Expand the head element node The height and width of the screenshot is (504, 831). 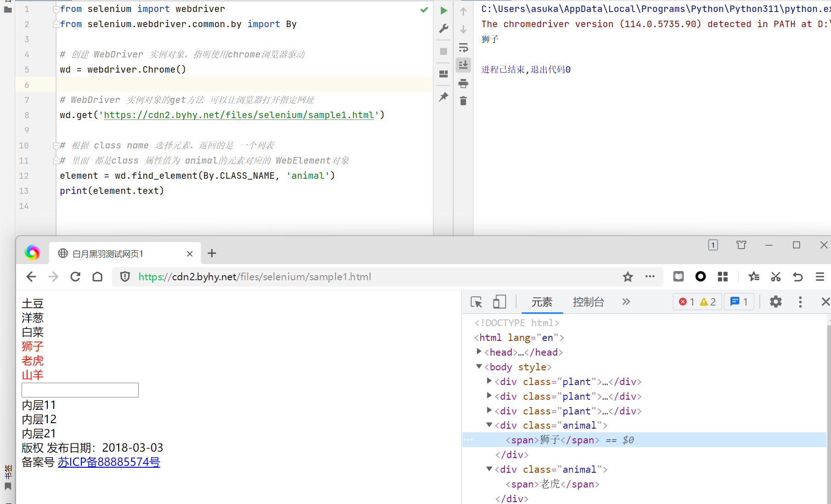pyautogui.click(x=479, y=351)
